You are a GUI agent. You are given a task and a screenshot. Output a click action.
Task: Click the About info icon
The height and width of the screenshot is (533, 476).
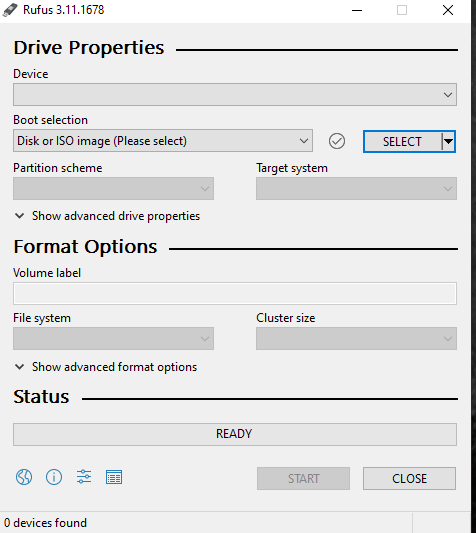(54, 477)
